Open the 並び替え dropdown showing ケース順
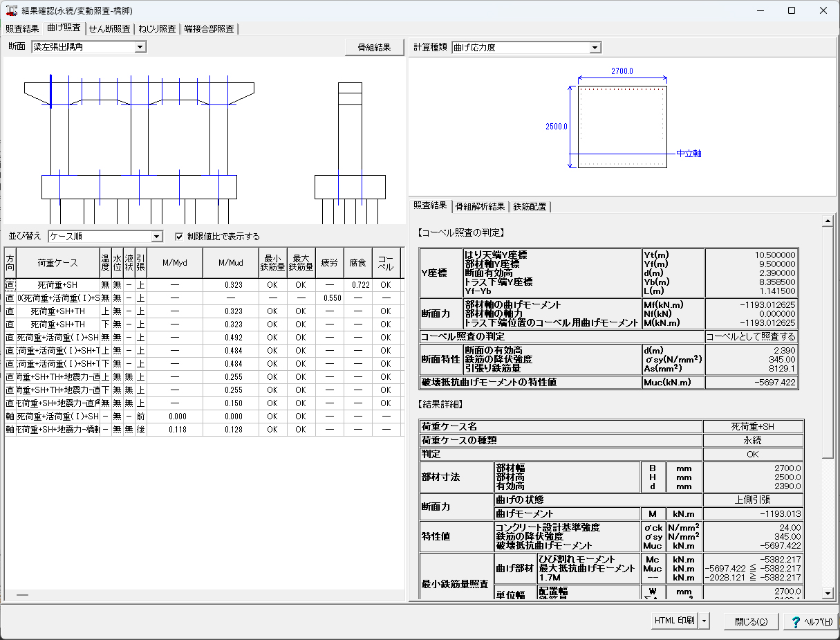The image size is (840, 640). pyautogui.click(x=156, y=237)
